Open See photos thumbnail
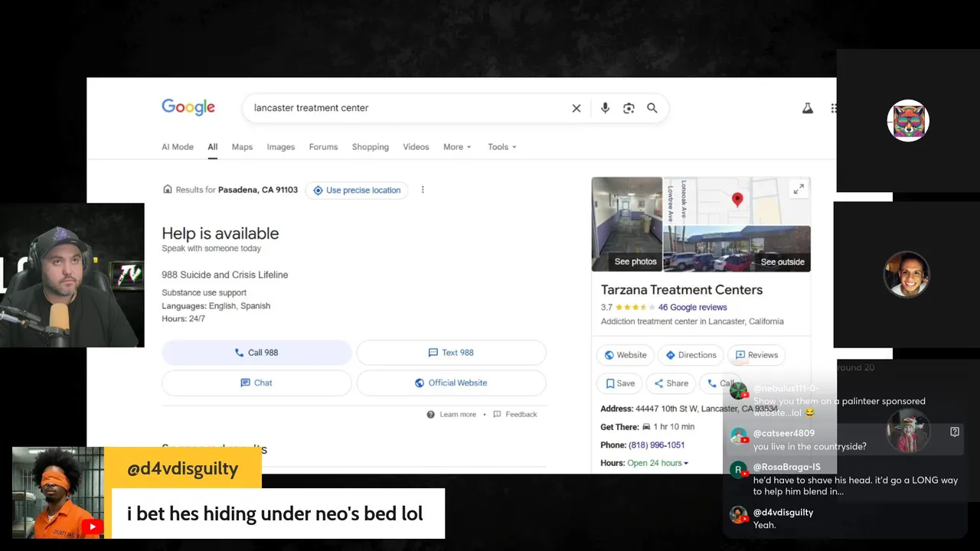 (x=627, y=224)
